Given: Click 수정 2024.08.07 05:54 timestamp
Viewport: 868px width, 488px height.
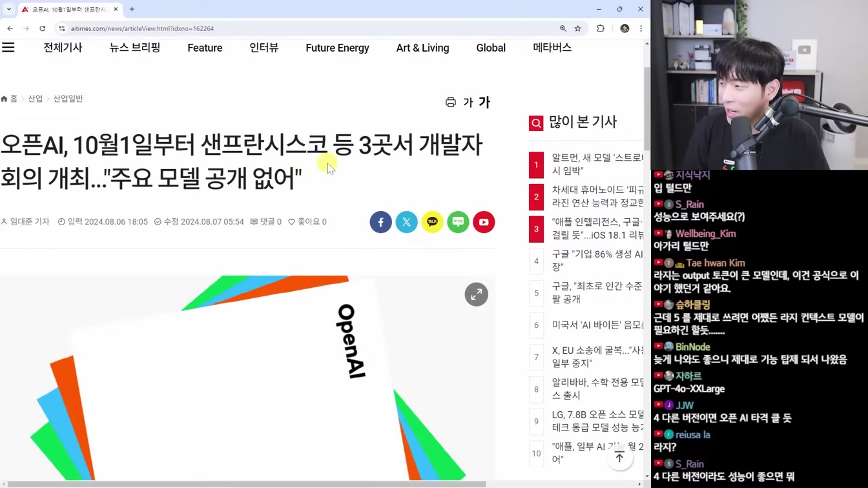Looking at the screenshot, I should pyautogui.click(x=199, y=221).
